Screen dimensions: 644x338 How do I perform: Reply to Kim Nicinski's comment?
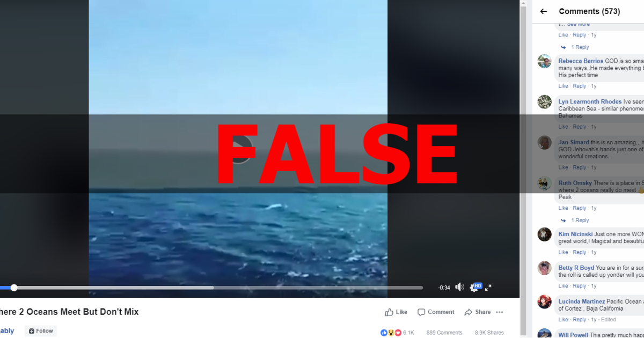[580, 252]
